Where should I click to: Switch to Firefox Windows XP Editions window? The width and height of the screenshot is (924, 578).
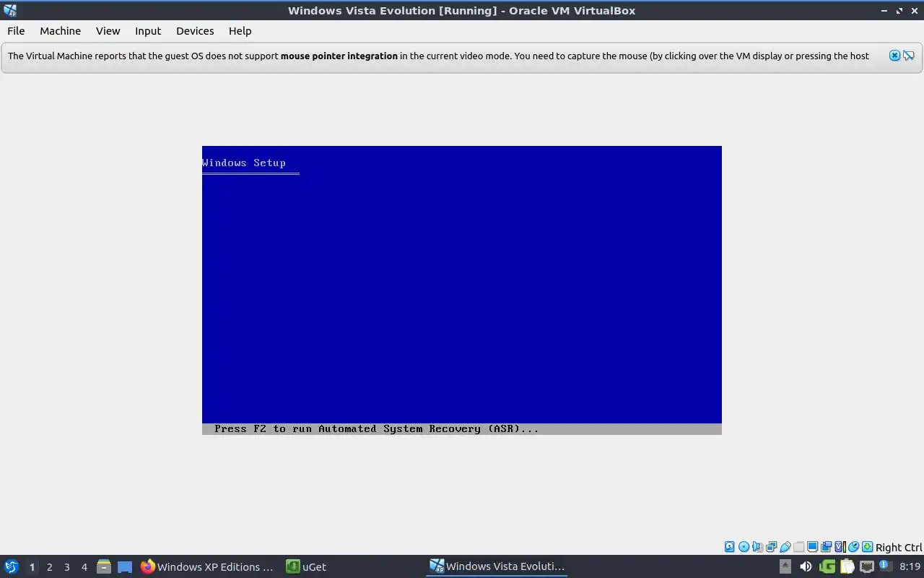(207, 566)
